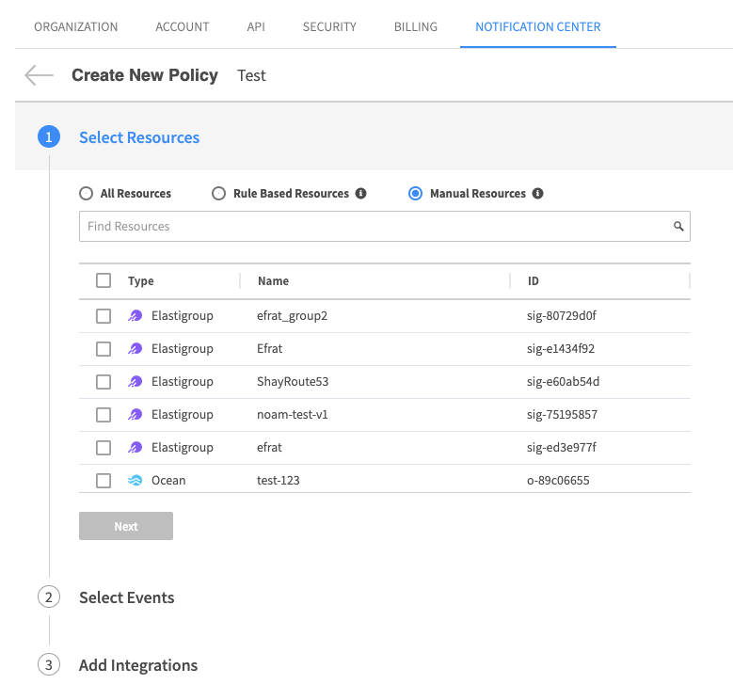Switch to the Billing tab

pyautogui.click(x=415, y=26)
